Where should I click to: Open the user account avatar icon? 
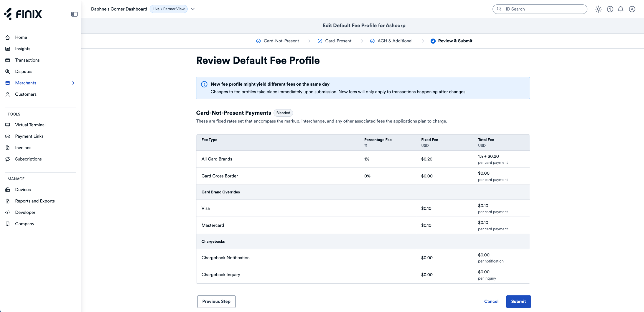(632, 9)
